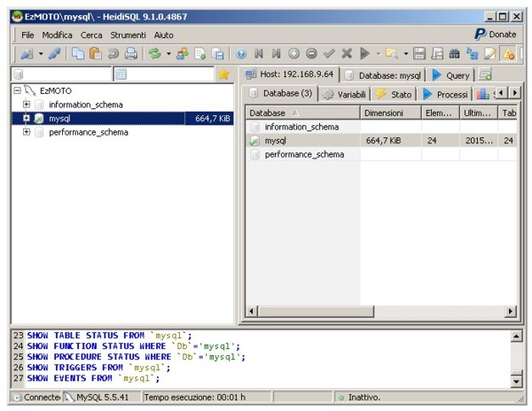
Task: Click the database filter input field
Action: (61, 74)
